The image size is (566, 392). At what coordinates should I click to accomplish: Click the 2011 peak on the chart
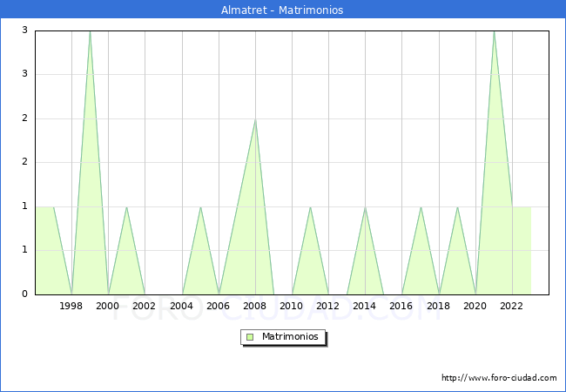(310, 207)
